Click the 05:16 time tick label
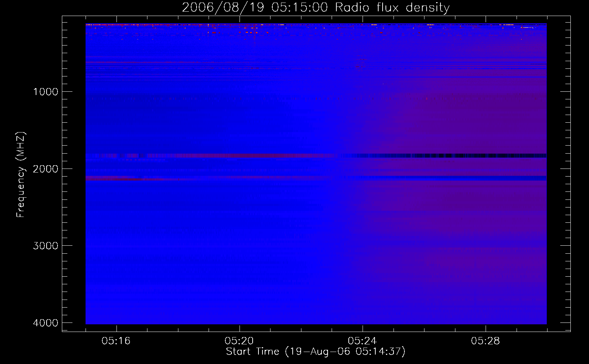 [116, 341]
